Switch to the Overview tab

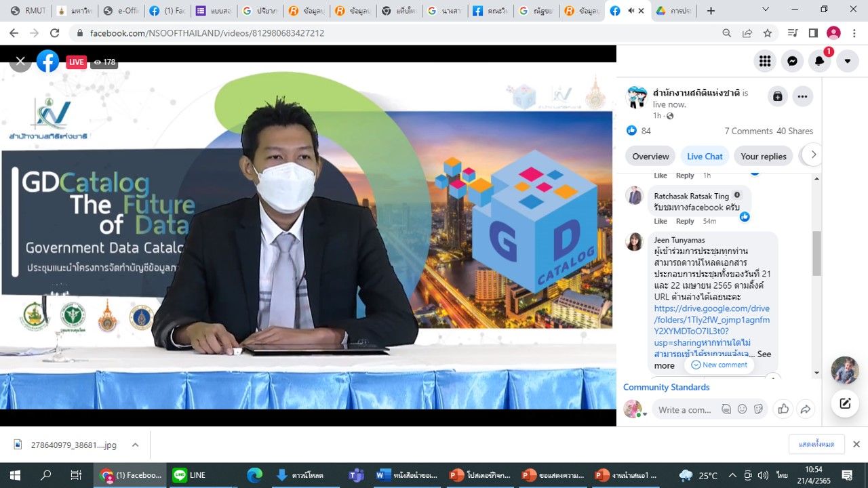tap(650, 156)
